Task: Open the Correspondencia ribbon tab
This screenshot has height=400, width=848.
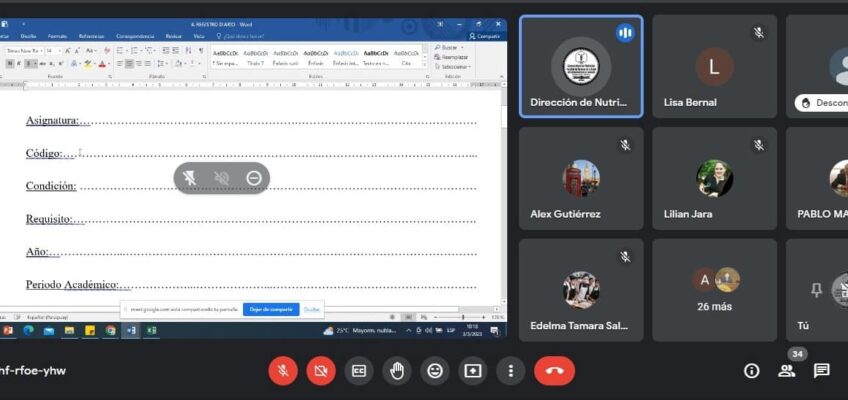Action: (135, 36)
